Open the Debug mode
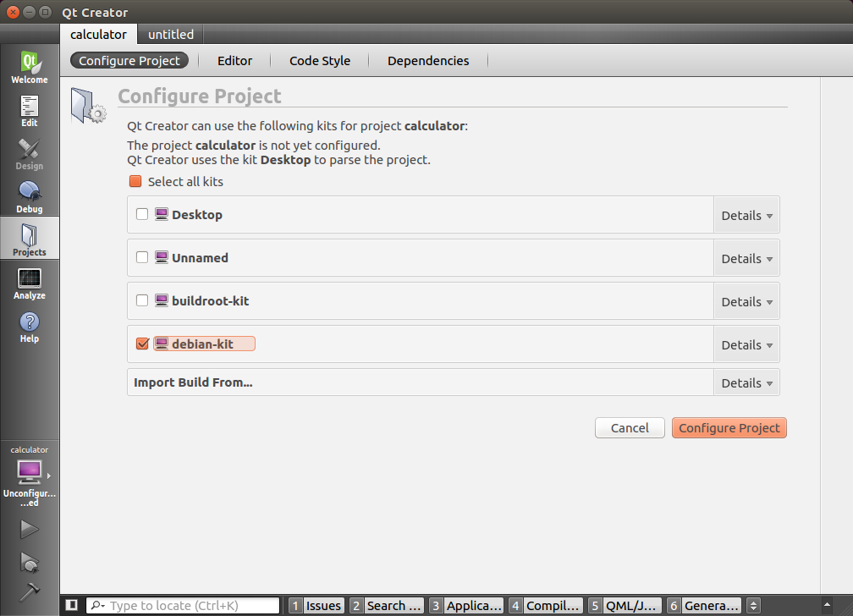This screenshot has width=853, height=616. (x=30, y=196)
